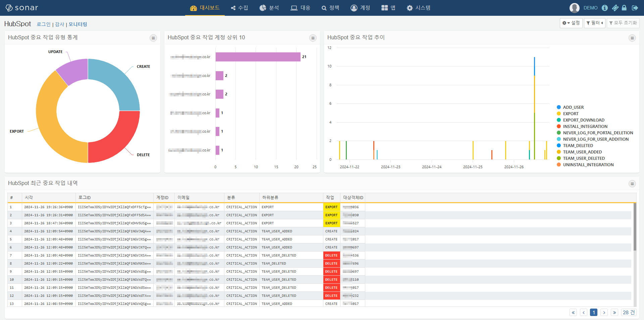Image resolution: width=644 pixels, height=320 pixels.
Task: Click the DEMO username
Action: click(x=590, y=8)
